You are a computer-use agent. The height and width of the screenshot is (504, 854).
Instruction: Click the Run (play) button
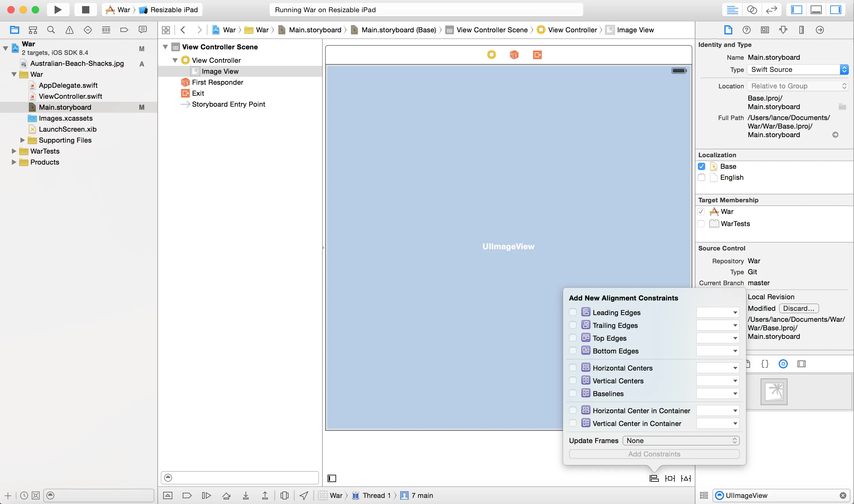pos(58,9)
